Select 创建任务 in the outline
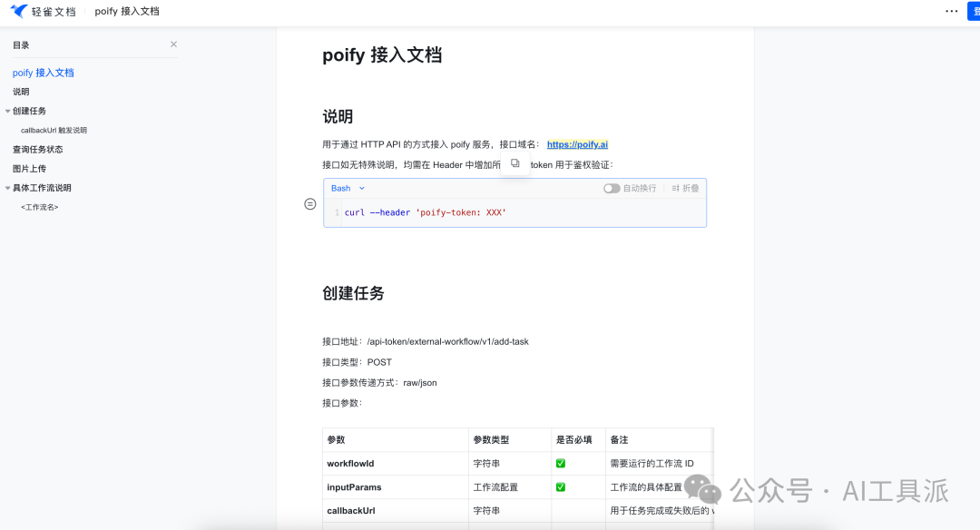980x530 pixels. tap(29, 112)
